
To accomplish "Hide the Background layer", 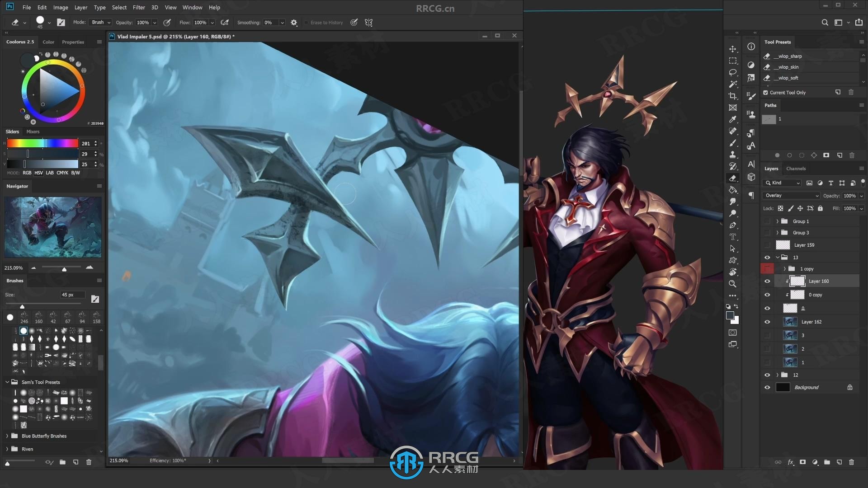I will (x=767, y=387).
